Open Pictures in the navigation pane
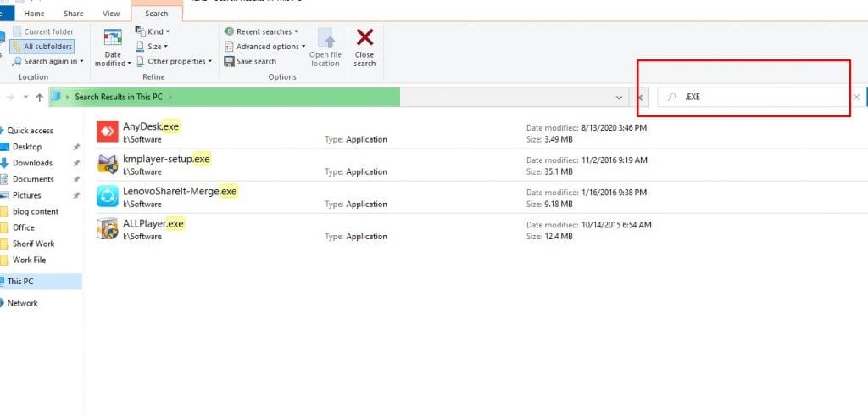This screenshot has height=415, width=868. [26, 195]
